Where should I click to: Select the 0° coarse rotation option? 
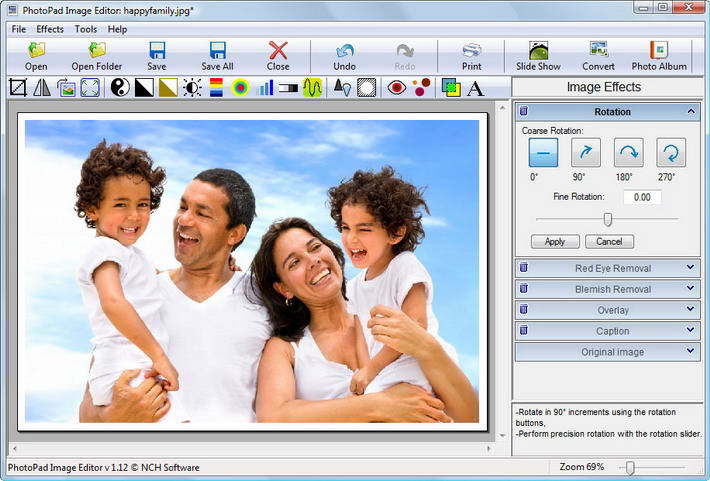(543, 153)
